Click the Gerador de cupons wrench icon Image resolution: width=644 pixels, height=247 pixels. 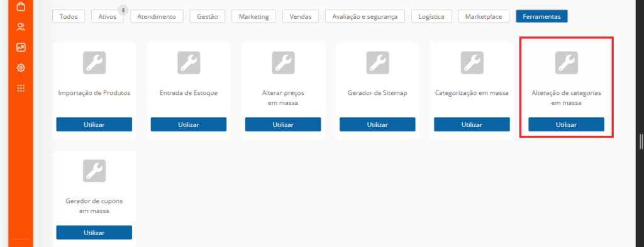94,171
